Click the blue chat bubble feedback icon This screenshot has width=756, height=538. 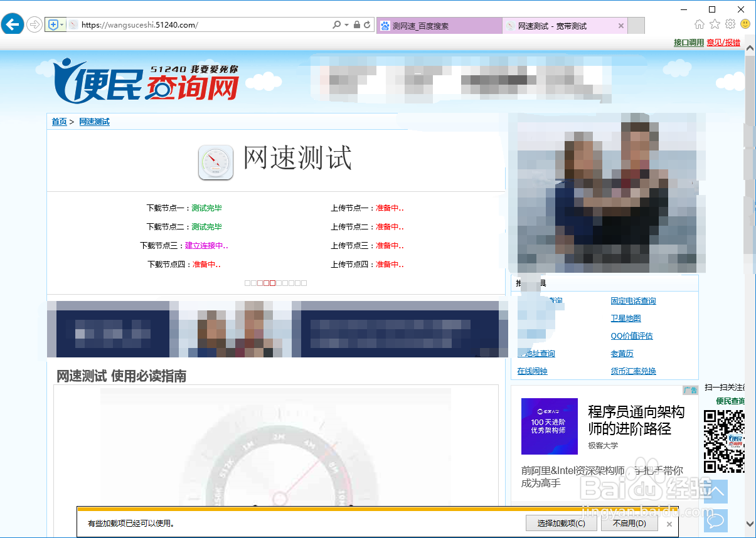(715, 520)
